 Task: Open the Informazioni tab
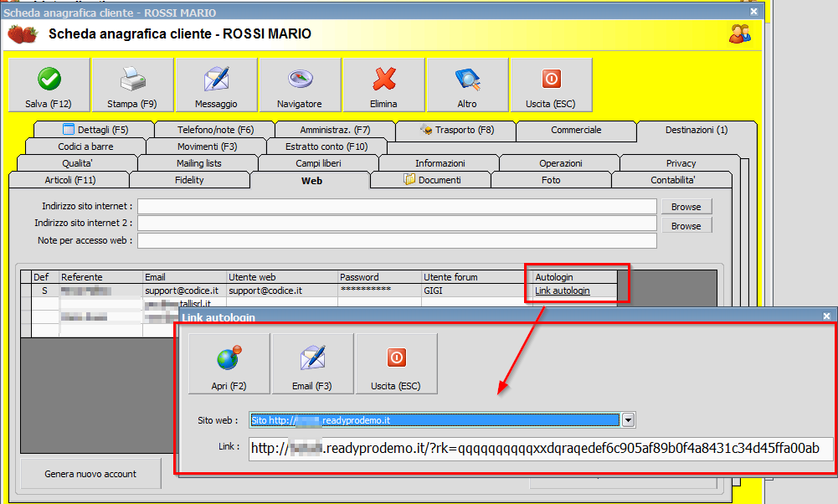click(440, 163)
